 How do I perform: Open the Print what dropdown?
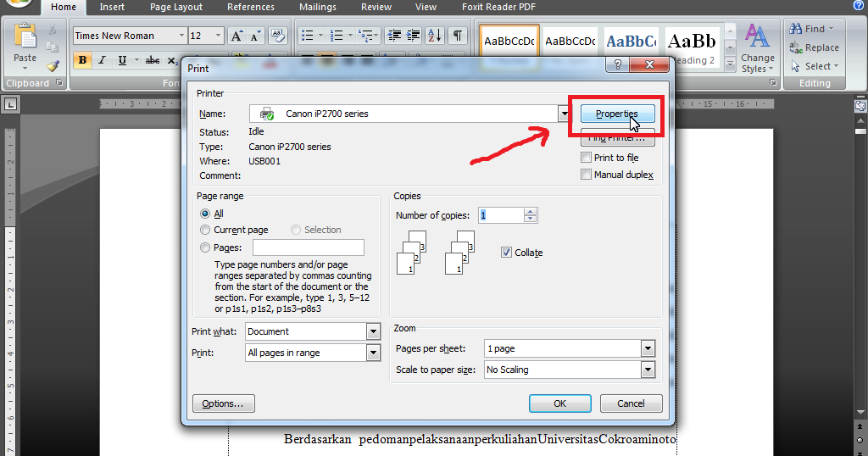[373, 331]
